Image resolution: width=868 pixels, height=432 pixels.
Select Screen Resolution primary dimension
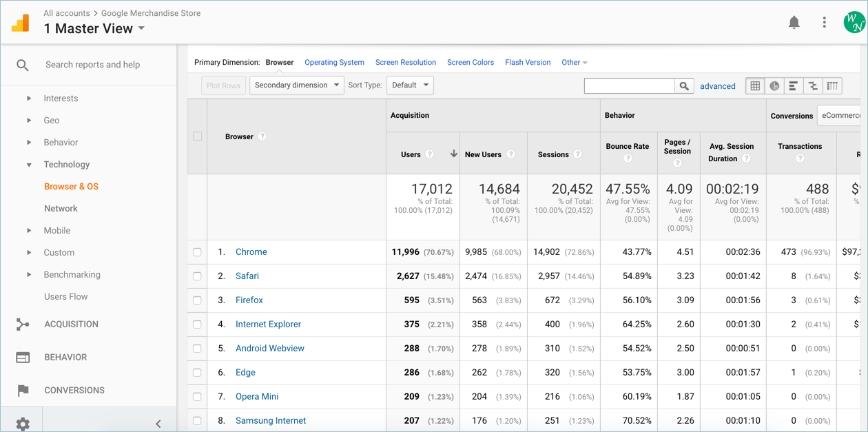coord(406,63)
